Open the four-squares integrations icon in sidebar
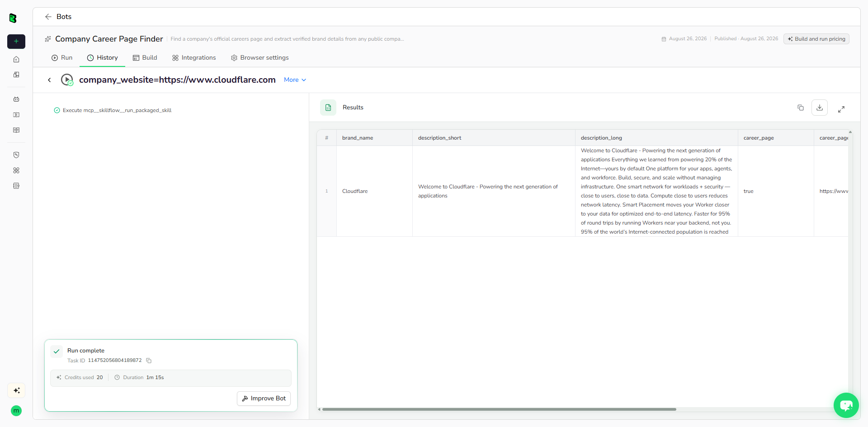The width and height of the screenshot is (868, 427). pos(16,170)
